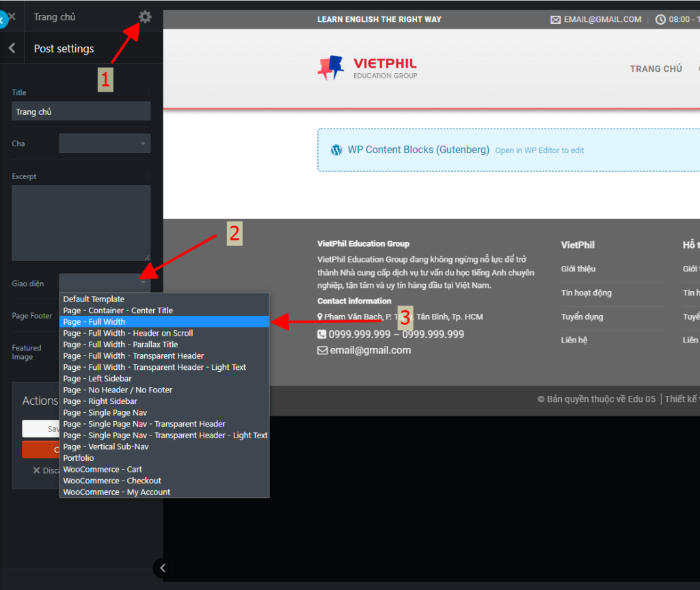The width and height of the screenshot is (700, 590).
Task: Collapse the builder panel with the bottom-center arrow
Action: (162, 567)
